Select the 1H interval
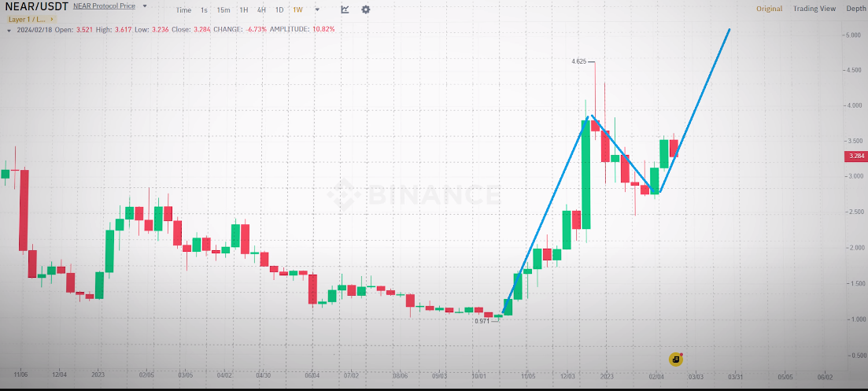 (x=244, y=10)
